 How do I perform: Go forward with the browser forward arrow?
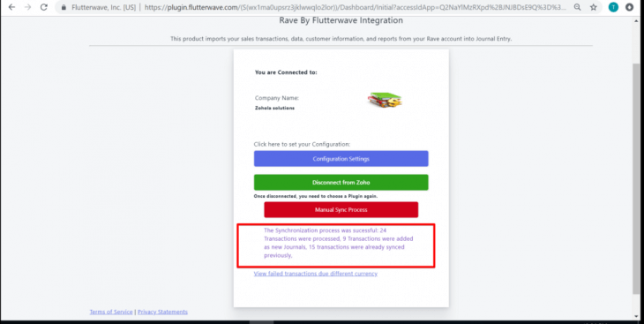click(27, 7)
